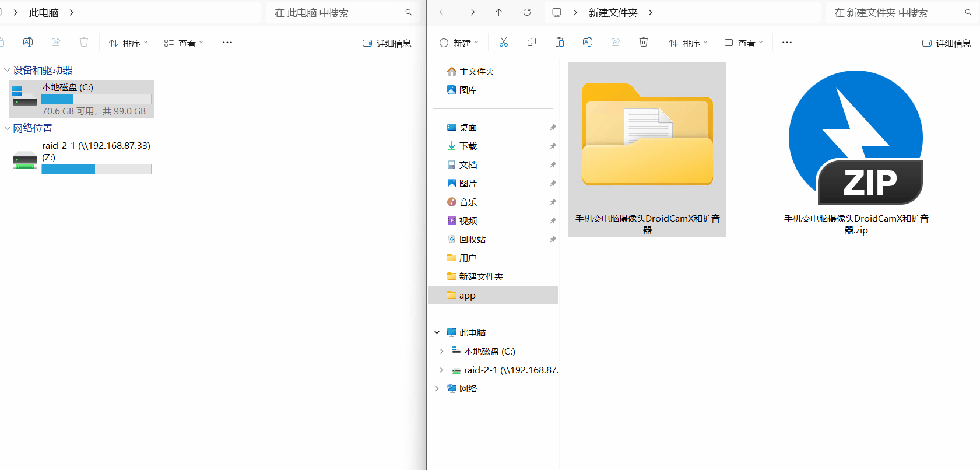This screenshot has width=980, height=470.
Task: Click Paste icon in right window toolbar
Action: (x=560, y=43)
